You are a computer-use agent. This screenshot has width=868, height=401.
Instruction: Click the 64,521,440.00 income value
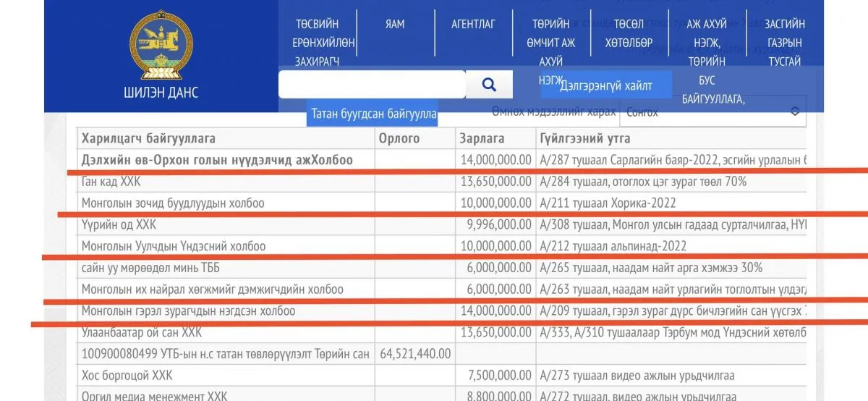[414, 354]
